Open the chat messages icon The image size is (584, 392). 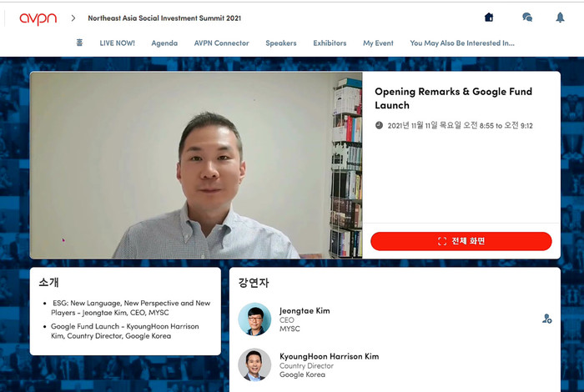click(527, 18)
